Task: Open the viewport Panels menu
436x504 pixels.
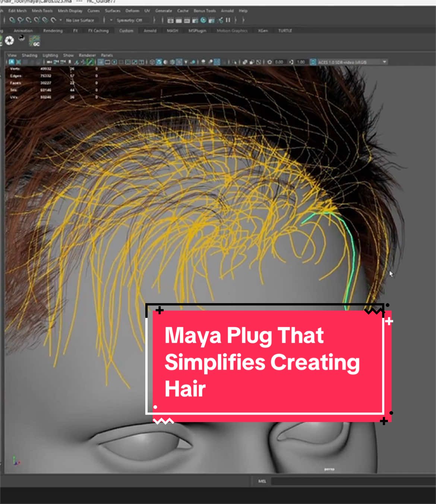Action: [107, 55]
